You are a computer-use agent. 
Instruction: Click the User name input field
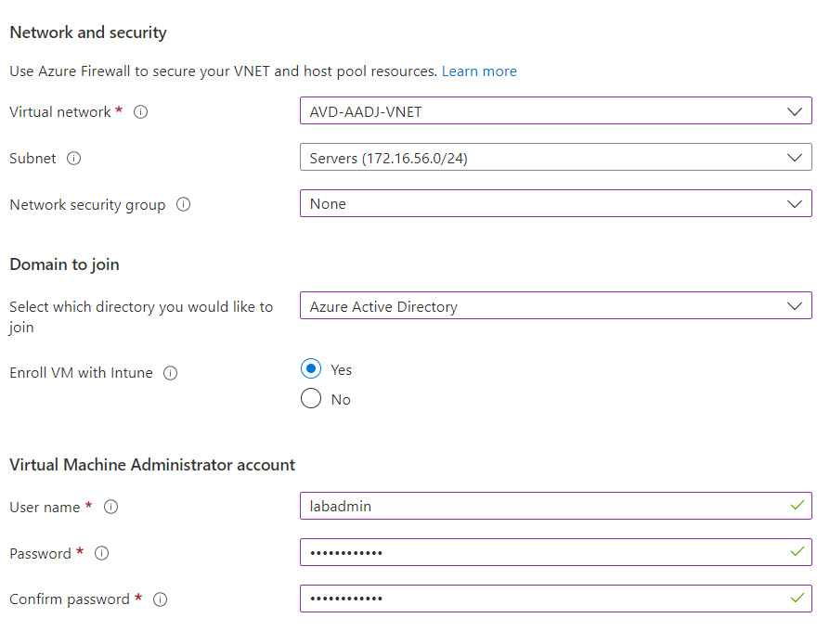coord(543,506)
